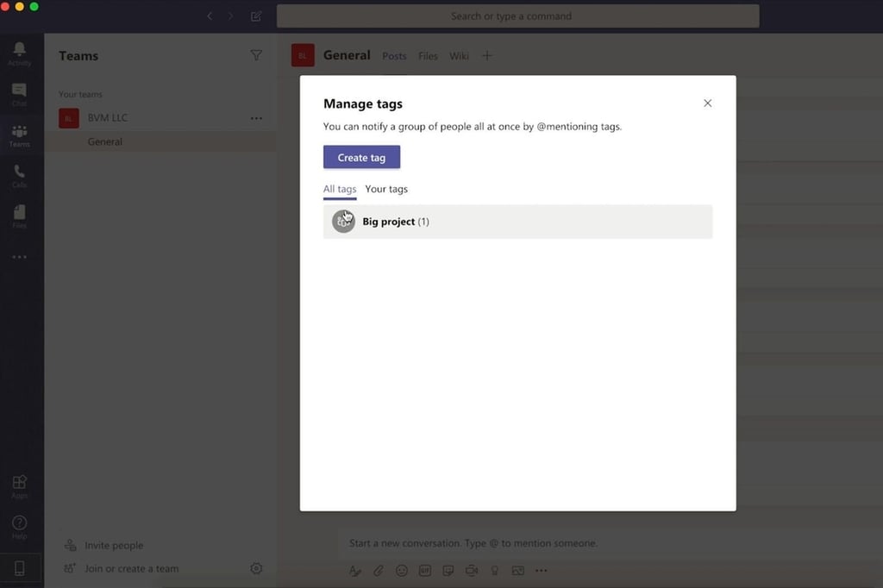Show more apps ellipsis in sidebar
883x588 pixels.
19,257
